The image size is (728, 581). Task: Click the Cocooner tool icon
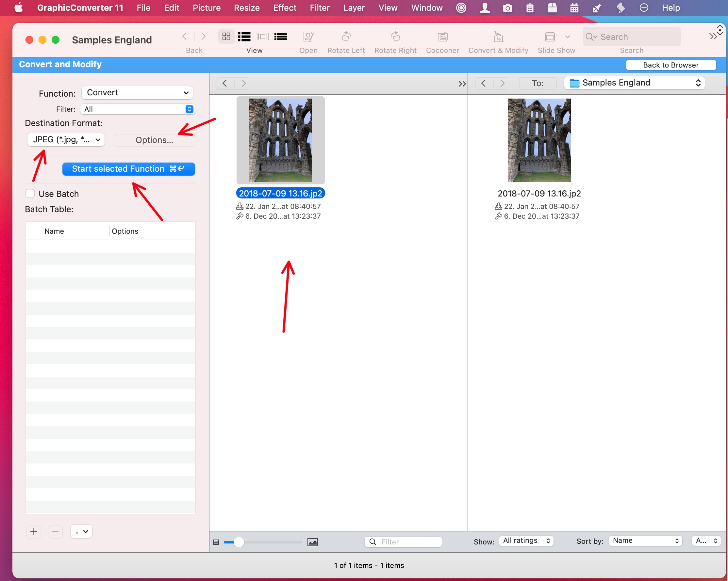[443, 37]
